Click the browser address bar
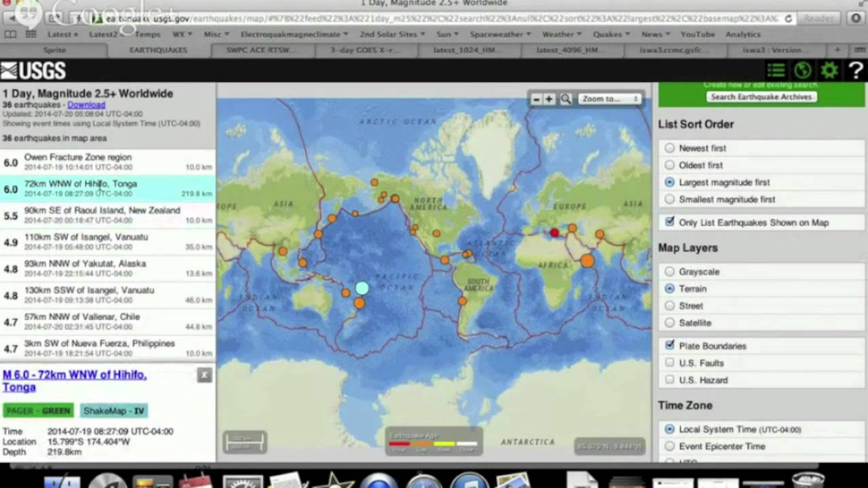Viewport: 868px width, 488px height. click(x=441, y=19)
